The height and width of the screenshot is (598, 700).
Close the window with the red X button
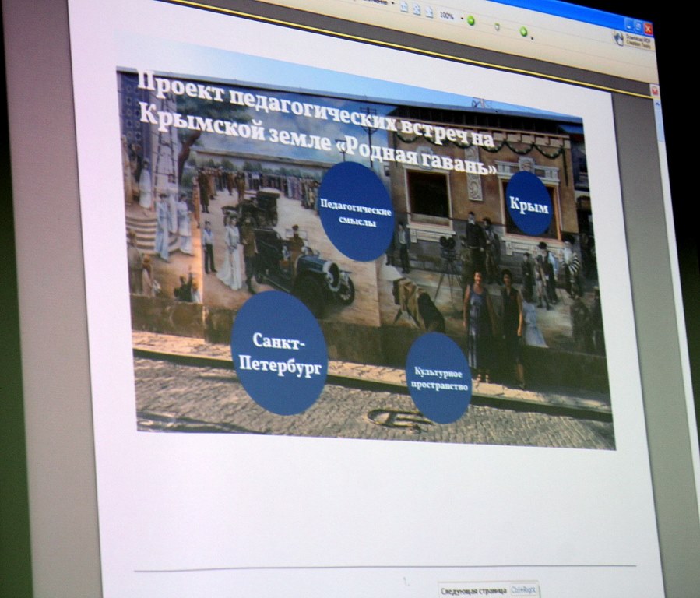[648, 30]
